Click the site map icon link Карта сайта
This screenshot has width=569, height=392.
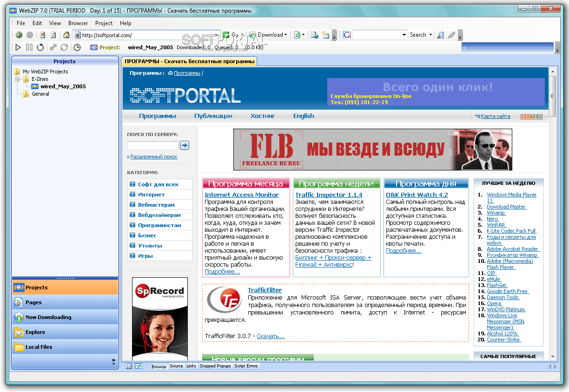pos(493,116)
